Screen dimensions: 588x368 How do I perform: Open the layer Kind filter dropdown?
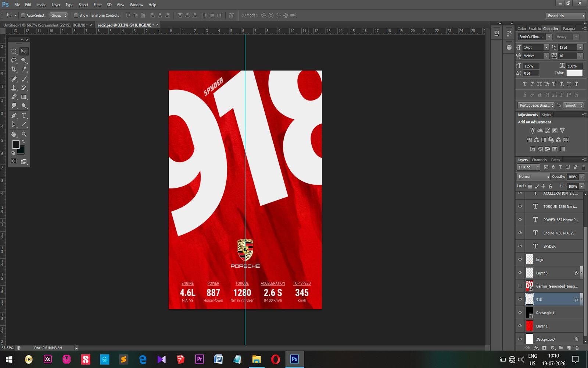[528, 167]
